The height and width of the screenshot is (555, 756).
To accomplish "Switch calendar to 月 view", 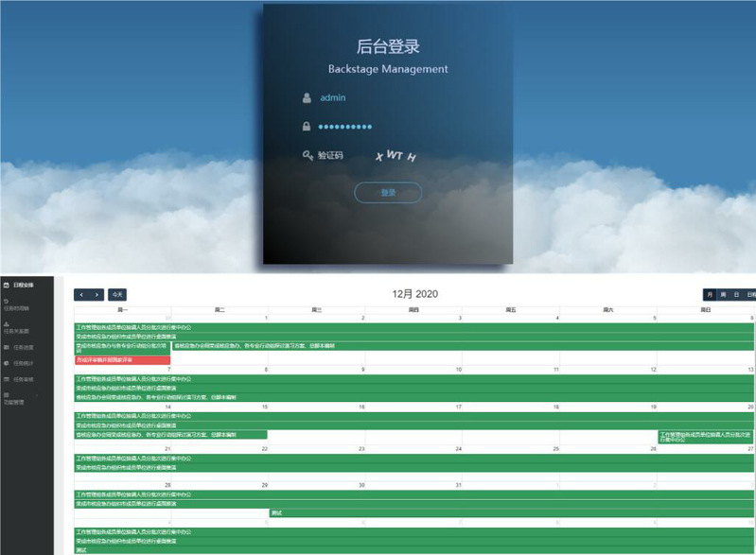I will pyautogui.click(x=710, y=295).
